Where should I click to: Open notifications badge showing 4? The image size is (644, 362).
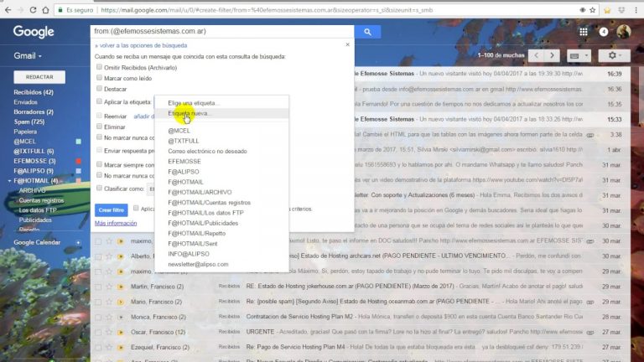click(x=604, y=32)
